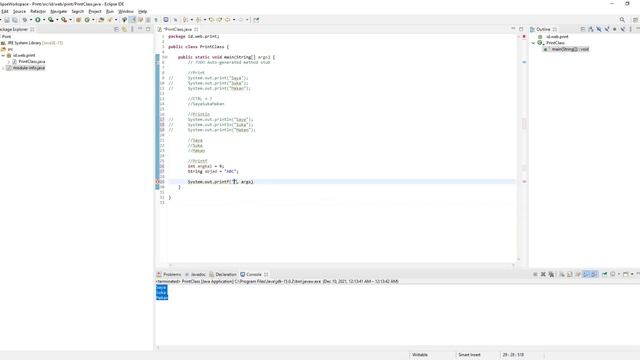Click Remove All Terminated Launches in Console

[x=551, y=274]
